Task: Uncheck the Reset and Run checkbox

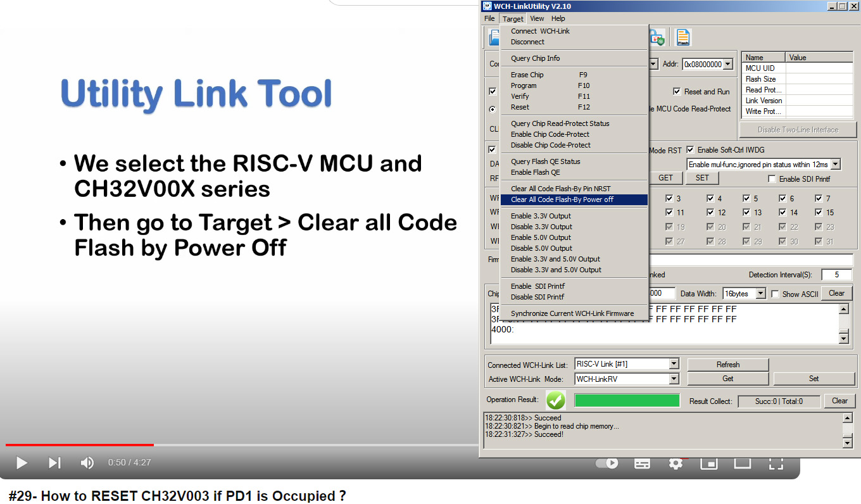Action: point(677,92)
